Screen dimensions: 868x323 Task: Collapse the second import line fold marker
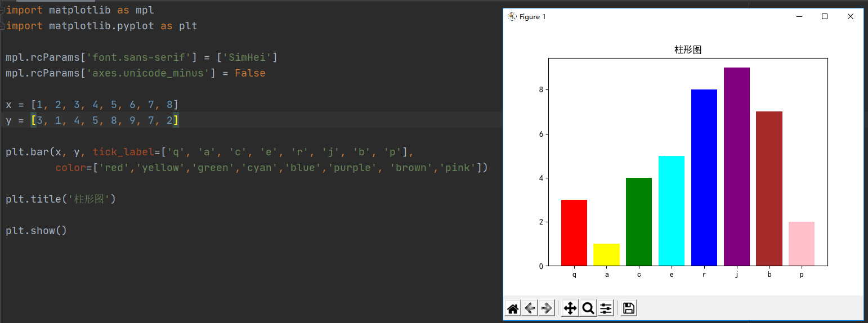pyautogui.click(x=2, y=26)
